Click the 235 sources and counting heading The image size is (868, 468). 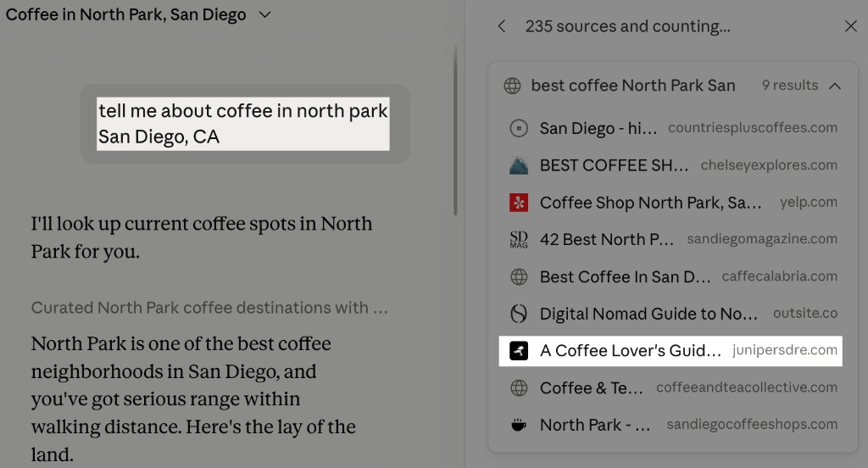[x=628, y=26]
